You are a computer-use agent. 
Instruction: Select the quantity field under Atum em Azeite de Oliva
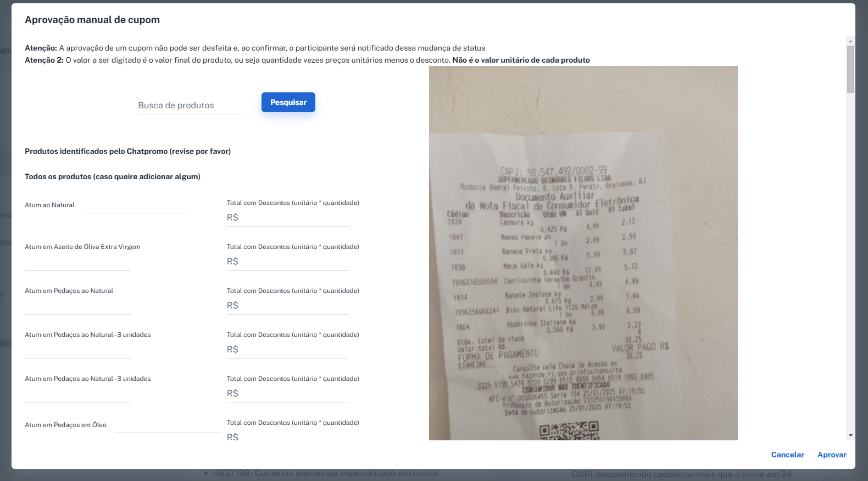pos(77,263)
